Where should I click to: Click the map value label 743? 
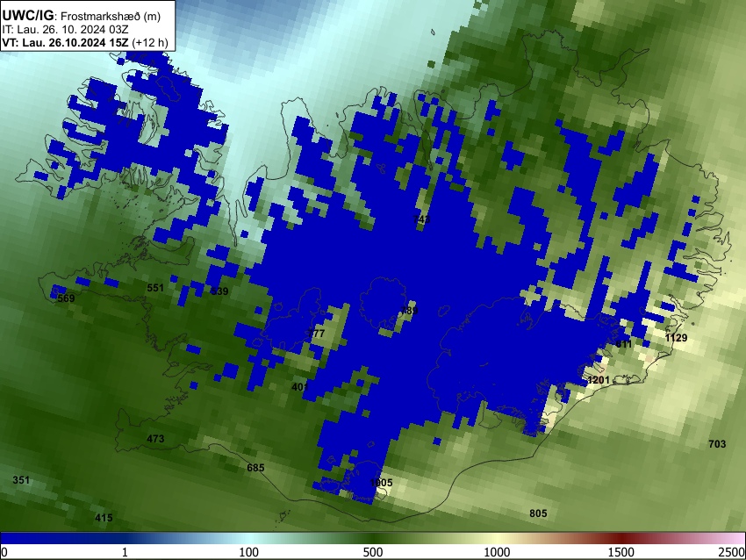[421, 219]
